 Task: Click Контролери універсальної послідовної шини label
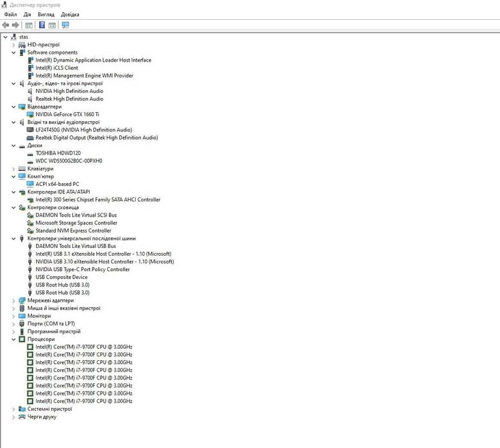[x=81, y=238]
